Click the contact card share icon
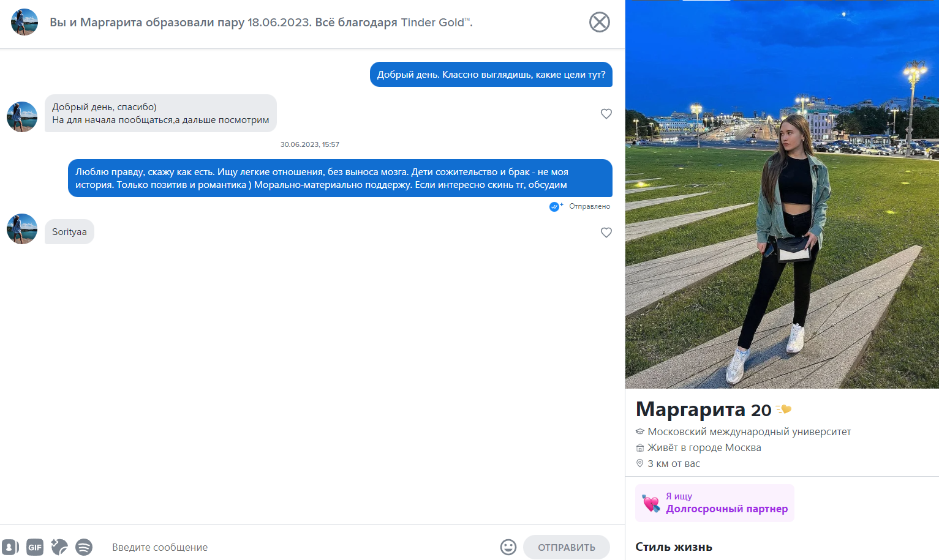939x560 pixels. [x=10, y=547]
